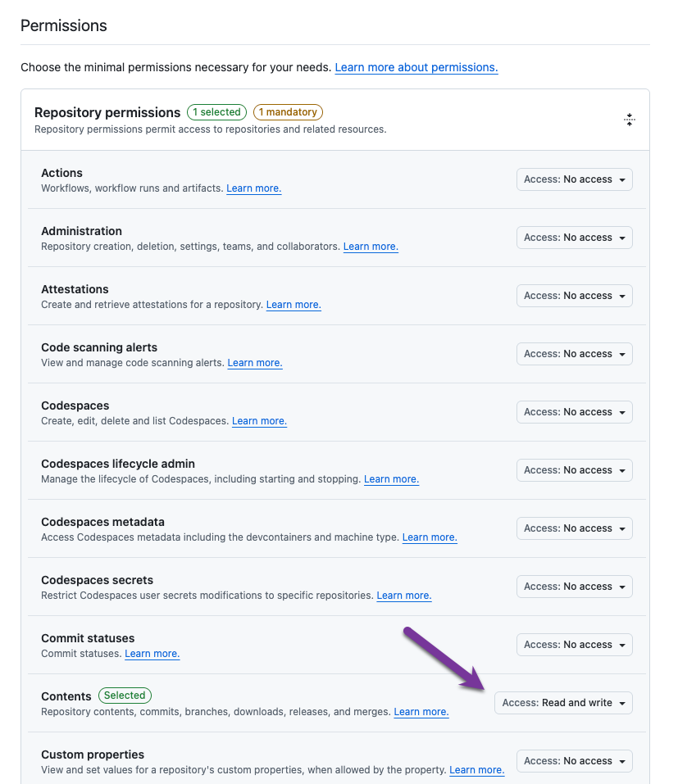This screenshot has width=678, height=784.
Task: Click the '1 selected' badge
Action: (216, 112)
